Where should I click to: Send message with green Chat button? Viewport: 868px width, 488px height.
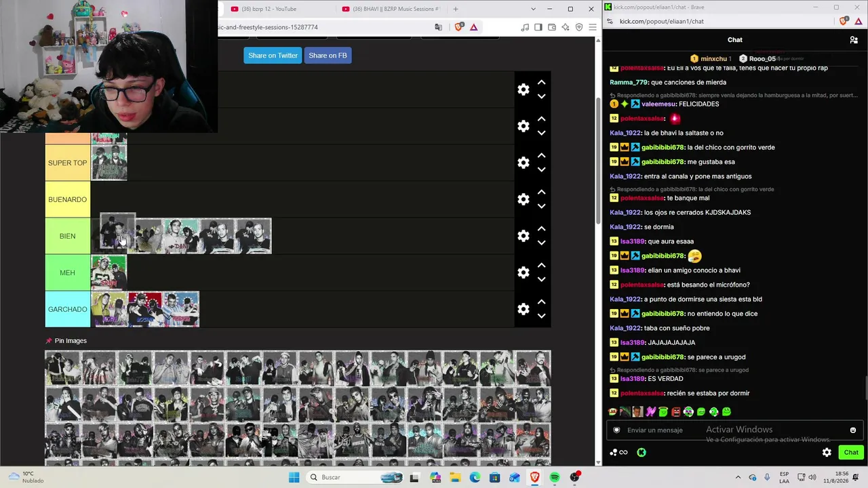pos(851,452)
